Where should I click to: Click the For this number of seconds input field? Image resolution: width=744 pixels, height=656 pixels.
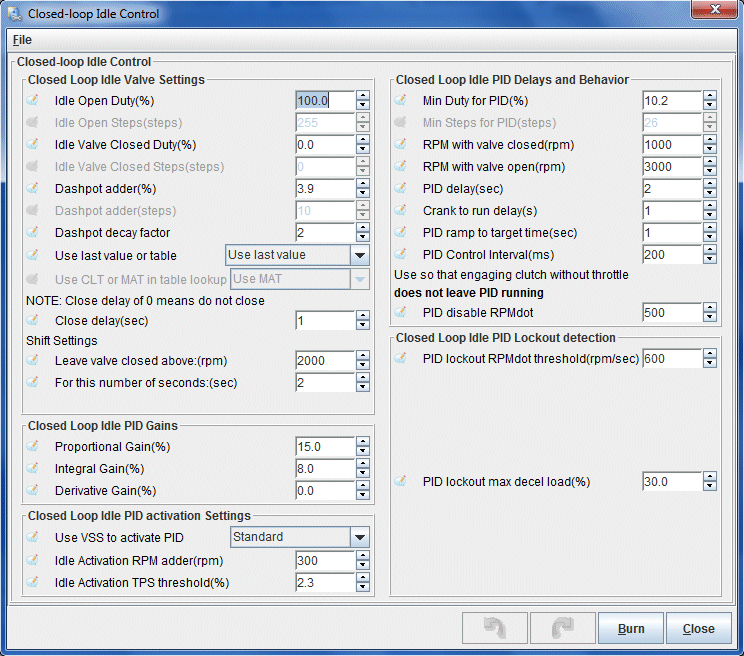click(326, 382)
